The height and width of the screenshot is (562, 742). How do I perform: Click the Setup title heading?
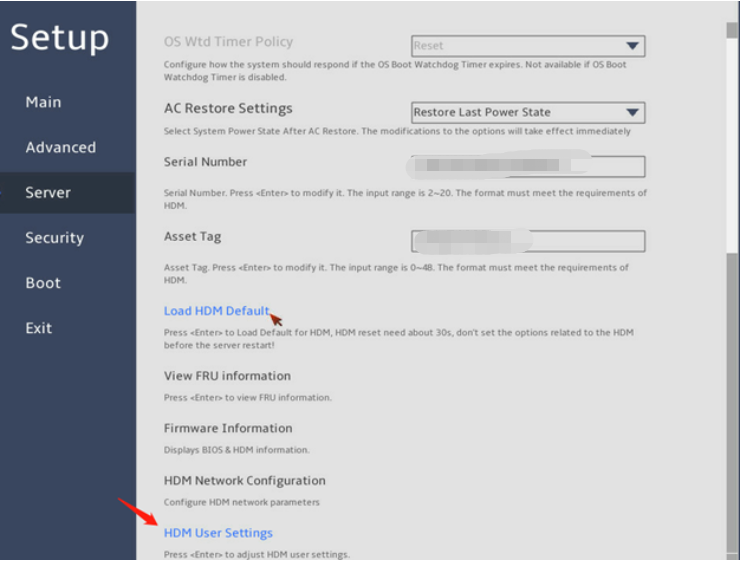tap(60, 37)
